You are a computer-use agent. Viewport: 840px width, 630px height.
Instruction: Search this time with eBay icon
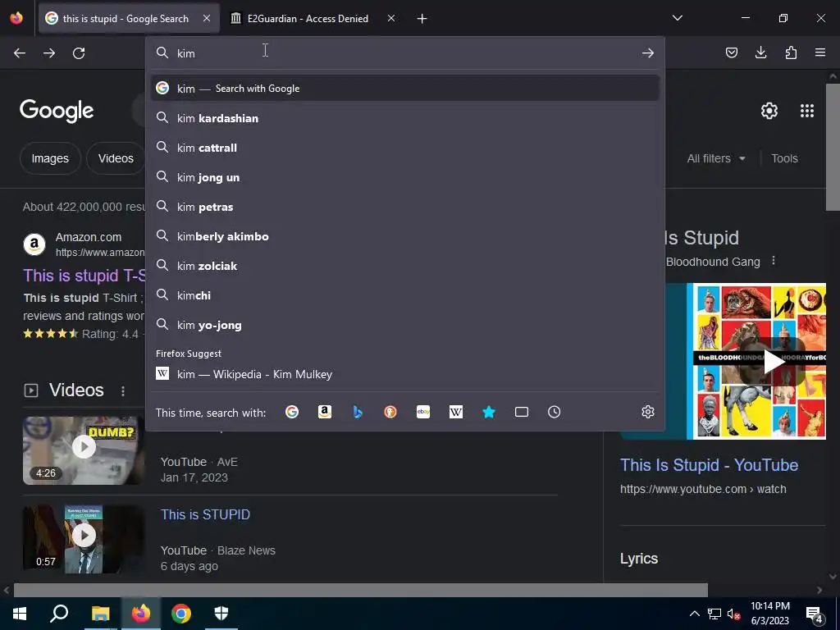point(423,412)
